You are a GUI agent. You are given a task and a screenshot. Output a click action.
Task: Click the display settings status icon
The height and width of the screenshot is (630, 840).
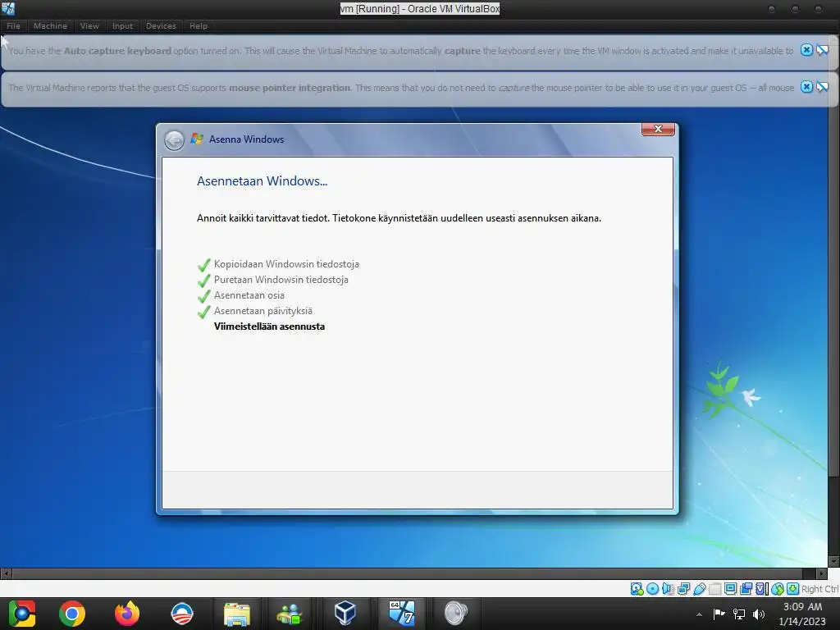click(730, 589)
